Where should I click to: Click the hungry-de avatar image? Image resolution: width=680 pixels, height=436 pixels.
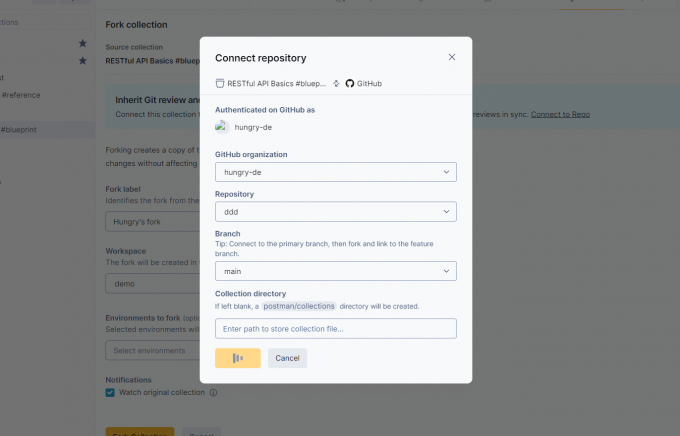[x=222, y=127]
